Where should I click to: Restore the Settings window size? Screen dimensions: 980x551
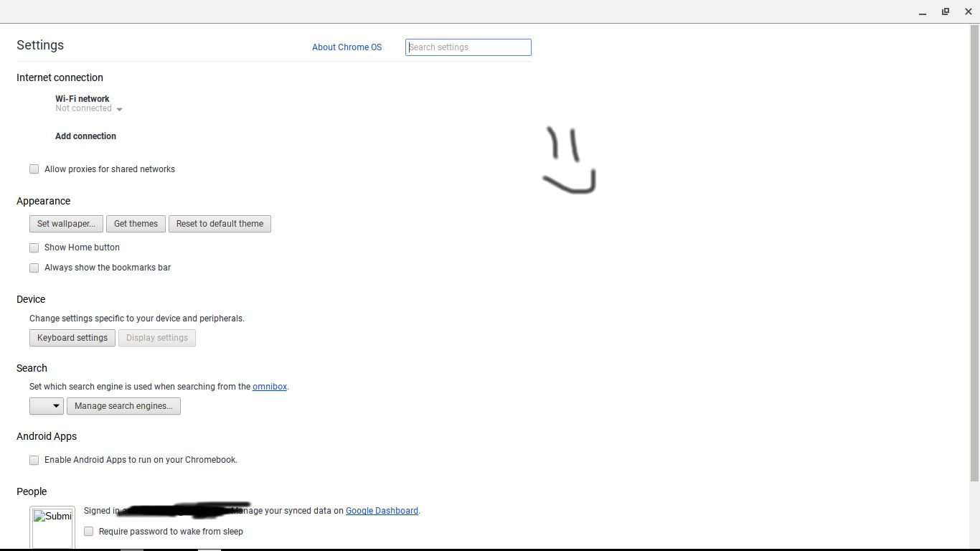[946, 11]
